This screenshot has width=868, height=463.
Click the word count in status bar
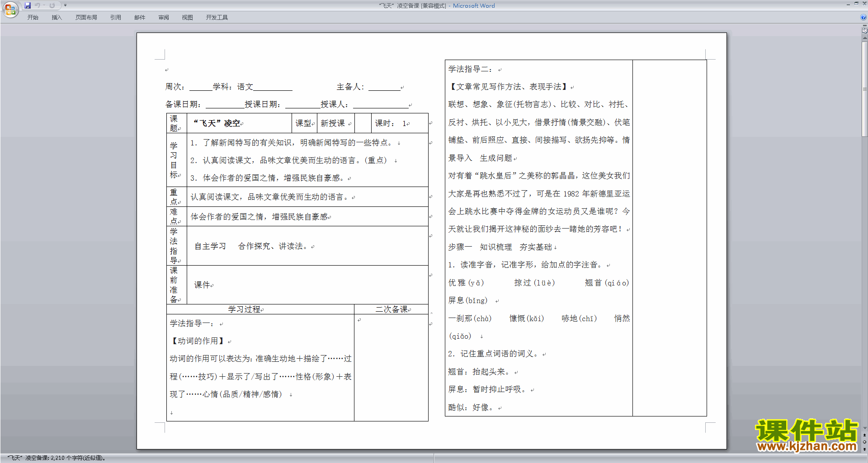57,458
